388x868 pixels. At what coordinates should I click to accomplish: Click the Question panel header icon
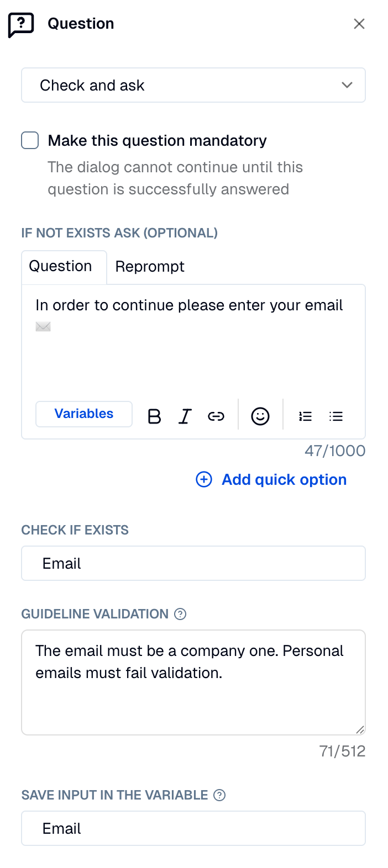(x=21, y=24)
